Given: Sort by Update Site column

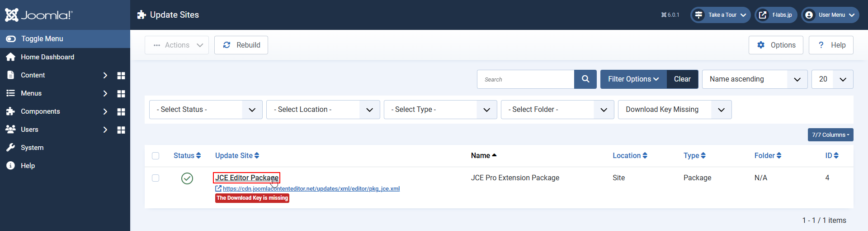Looking at the screenshot, I should tap(237, 155).
